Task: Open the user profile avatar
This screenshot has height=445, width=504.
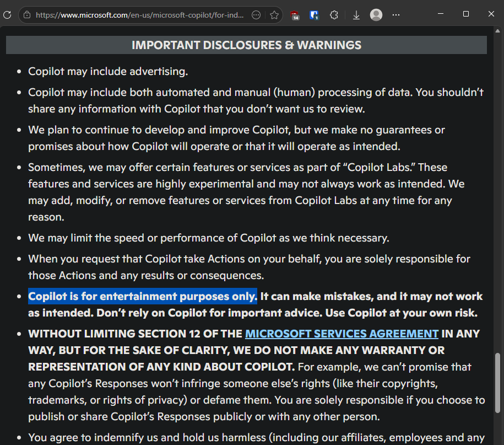Action: [x=376, y=15]
